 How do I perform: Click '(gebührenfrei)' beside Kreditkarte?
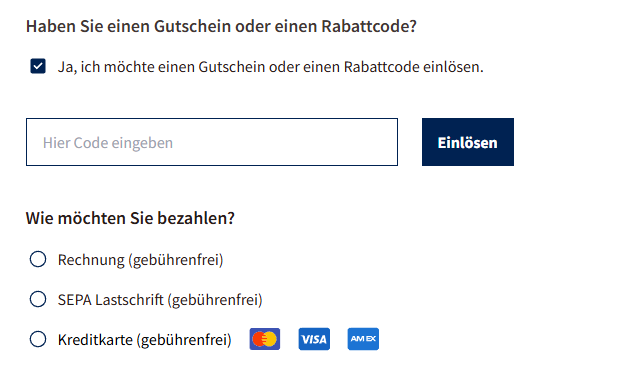pyautogui.click(x=184, y=340)
